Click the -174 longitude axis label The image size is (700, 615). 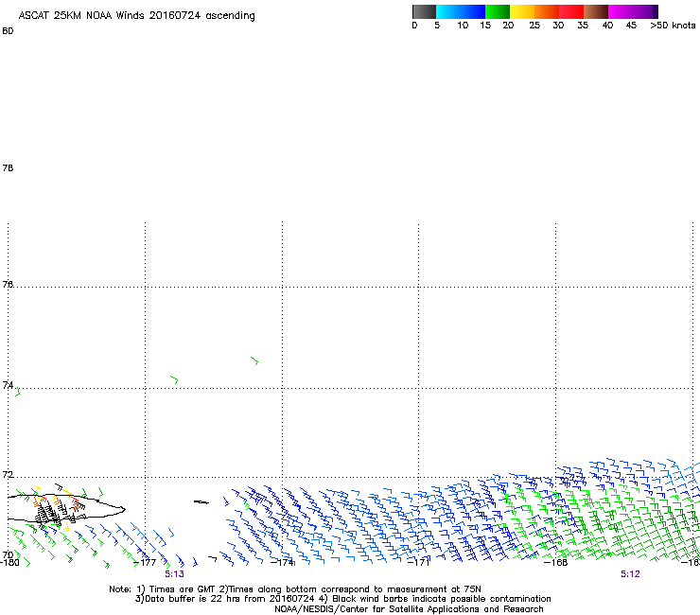283,562
